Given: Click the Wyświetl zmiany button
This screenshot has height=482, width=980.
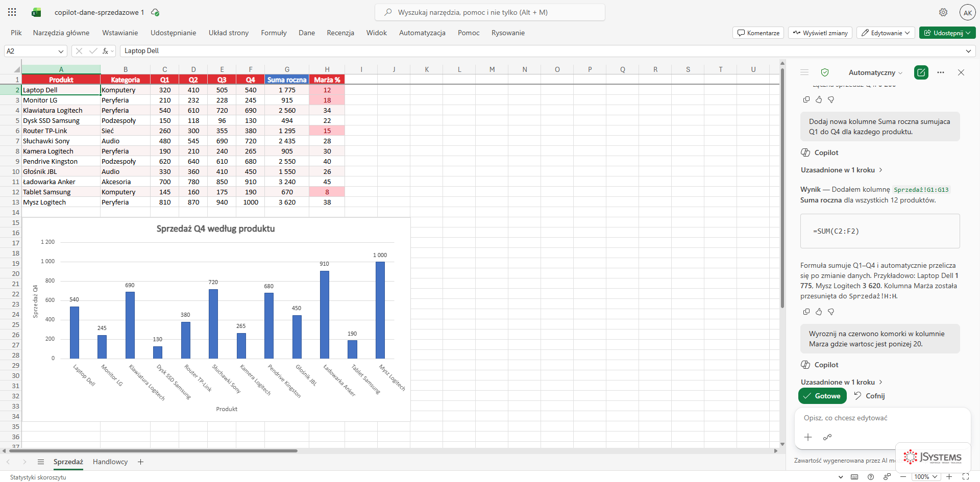Looking at the screenshot, I should click(820, 33).
